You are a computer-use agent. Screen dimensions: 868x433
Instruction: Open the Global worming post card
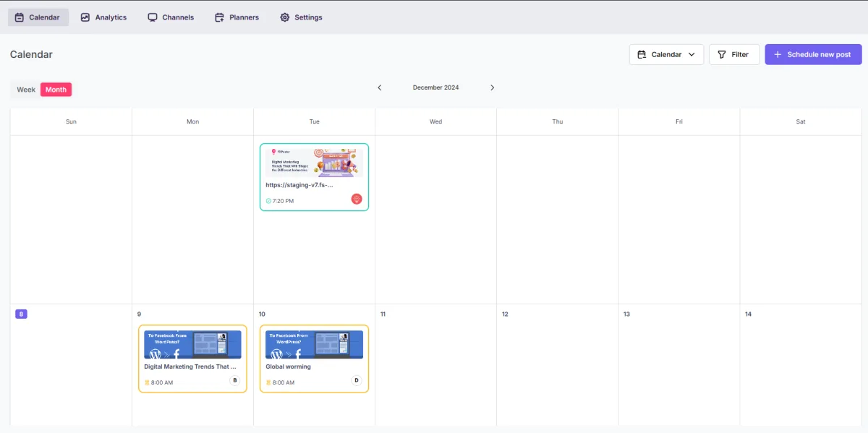[314, 359]
